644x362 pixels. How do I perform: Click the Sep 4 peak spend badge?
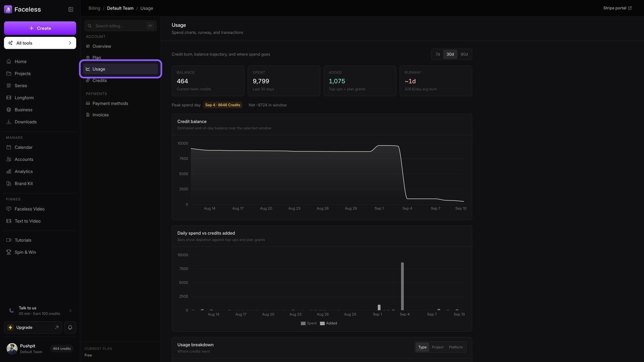coord(223,105)
